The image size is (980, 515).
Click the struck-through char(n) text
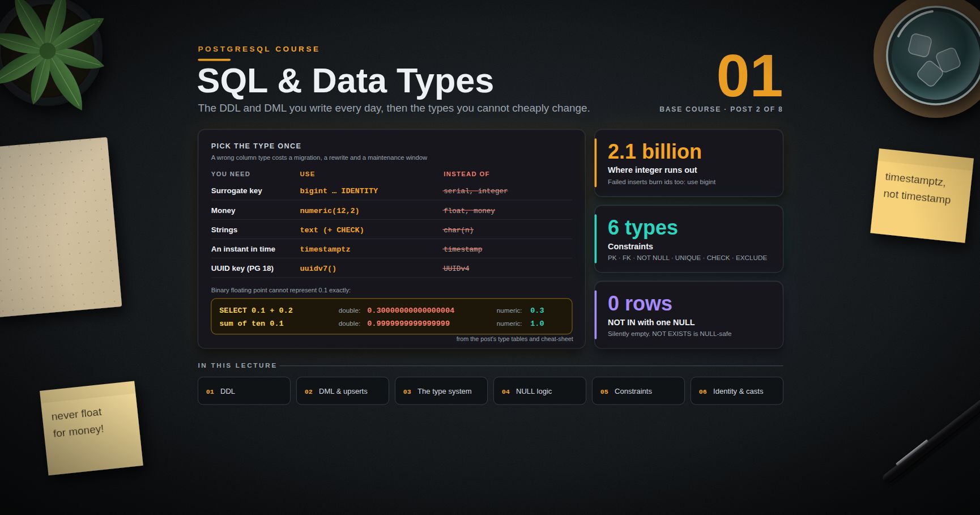pyautogui.click(x=458, y=230)
